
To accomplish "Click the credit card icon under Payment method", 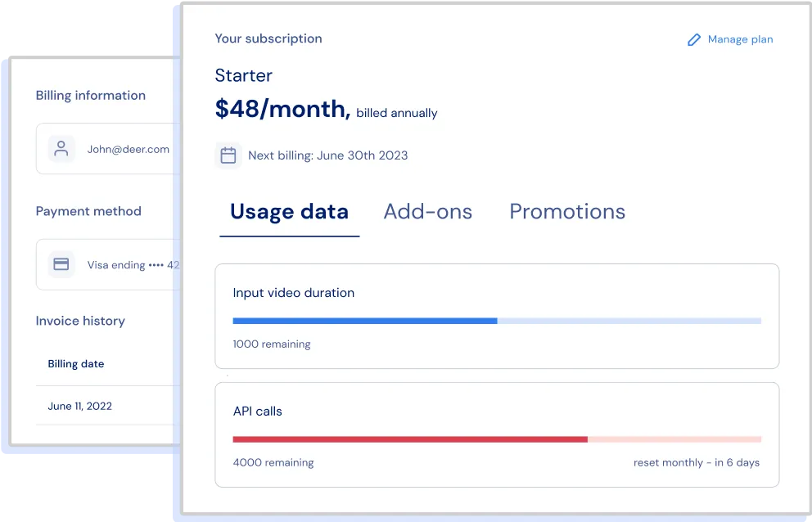I will [61, 264].
